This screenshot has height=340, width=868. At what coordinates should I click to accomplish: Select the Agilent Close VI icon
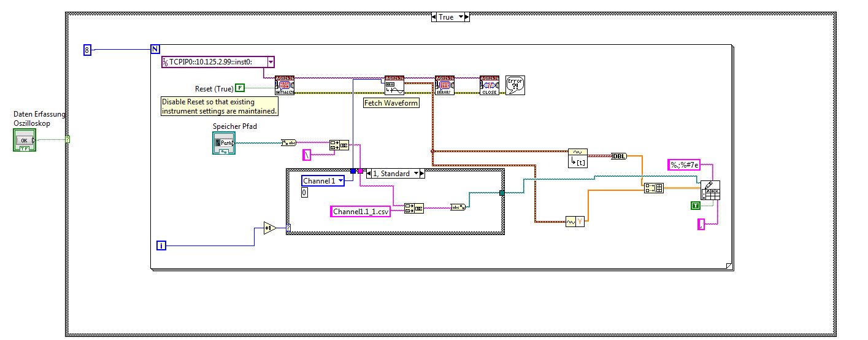coord(490,85)
